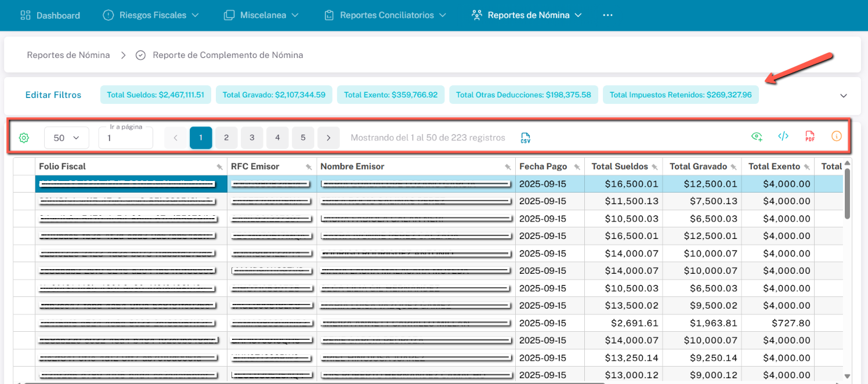Image resolution: width=868 pixels, height=384 pixels.
Task: Click the green eye view icon
Action: click(x=756, y=136)
